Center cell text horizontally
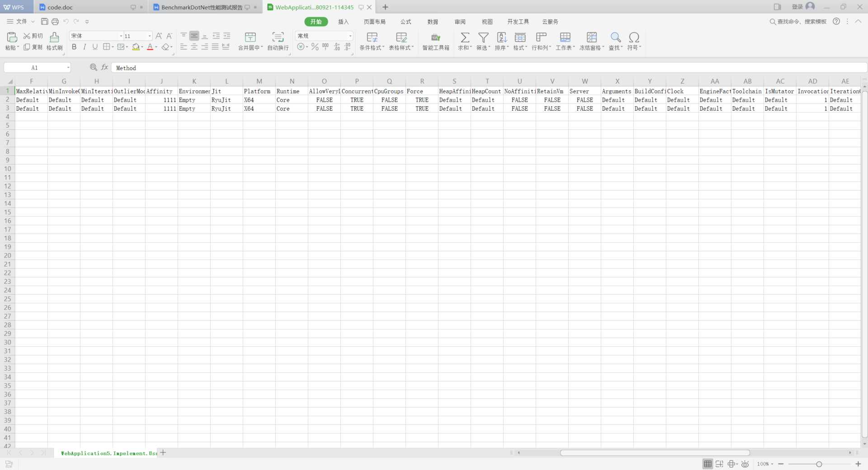 point(194,47)
